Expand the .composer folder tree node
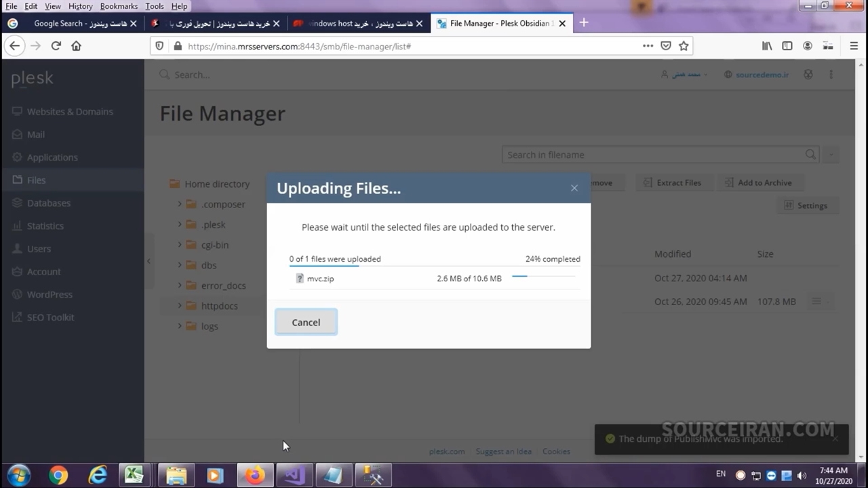This screenshot has height=488, width=868. coord(180,204)
